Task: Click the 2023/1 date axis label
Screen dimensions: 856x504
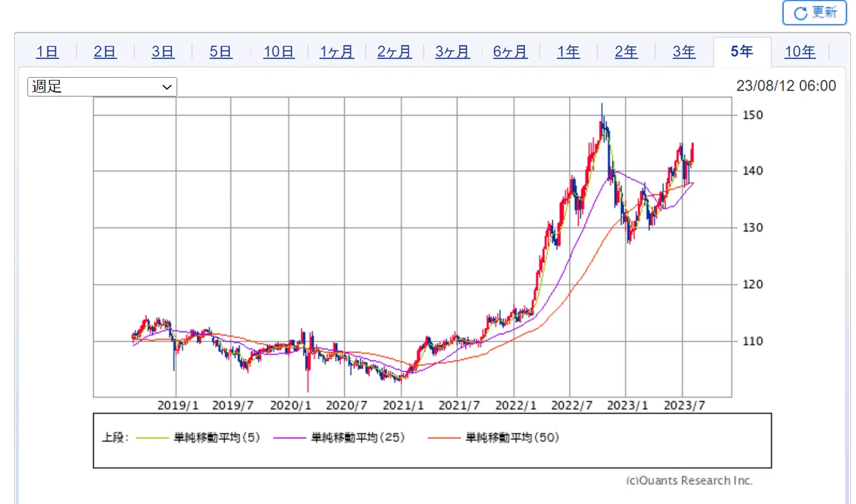Action: (627, 406)
